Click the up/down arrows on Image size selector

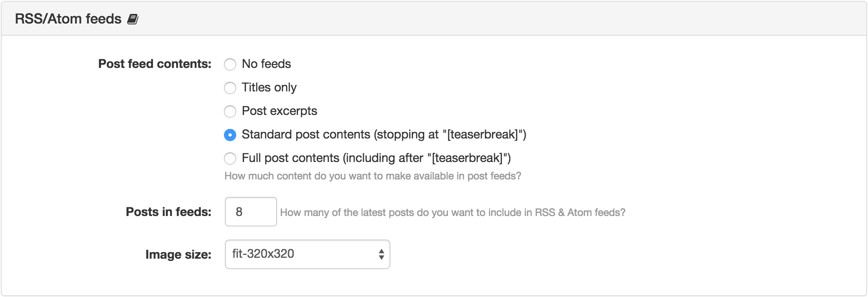[x=381, y=254]
